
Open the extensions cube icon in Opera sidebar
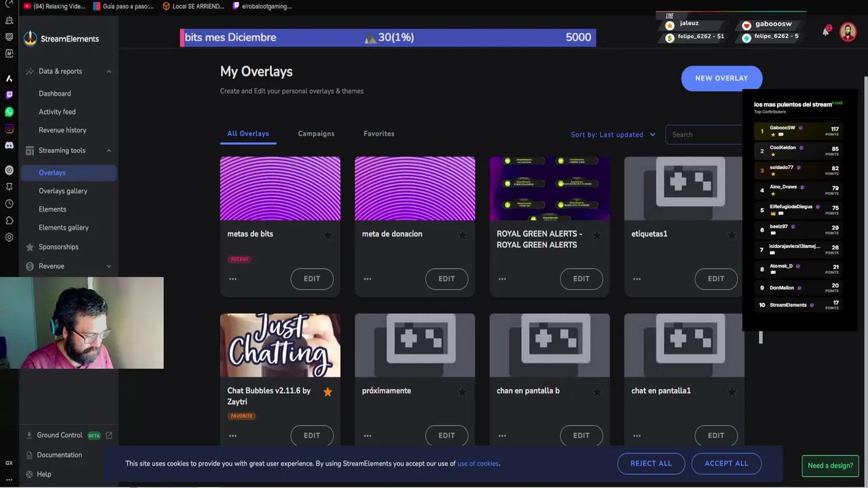coord(9,220)
